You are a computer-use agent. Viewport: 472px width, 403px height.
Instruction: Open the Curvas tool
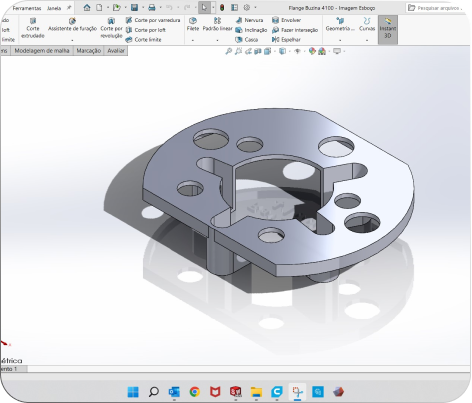pyautogui.click(x=367, y=24)
